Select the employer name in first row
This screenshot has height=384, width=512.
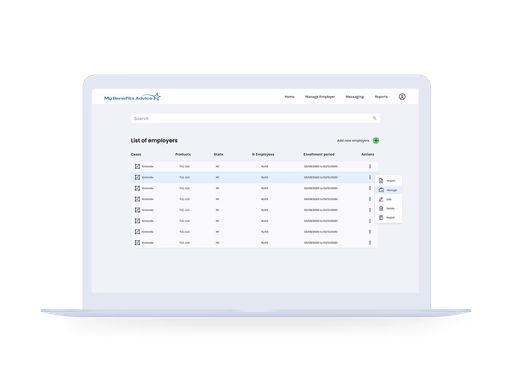[x=148, y=166]
